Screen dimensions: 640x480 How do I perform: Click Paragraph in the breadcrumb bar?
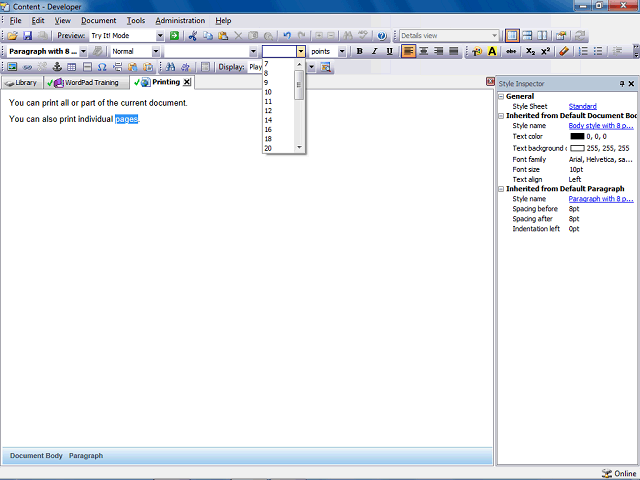[86, 456]
